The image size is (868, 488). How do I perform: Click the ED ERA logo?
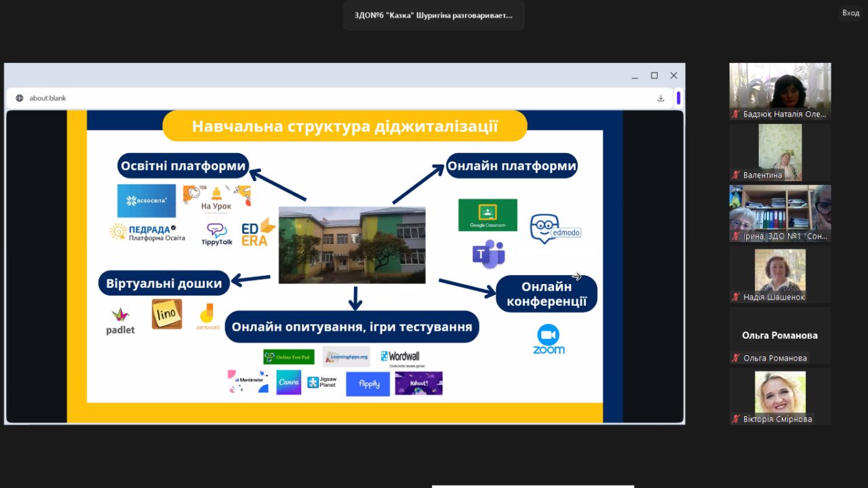[258, 232]
